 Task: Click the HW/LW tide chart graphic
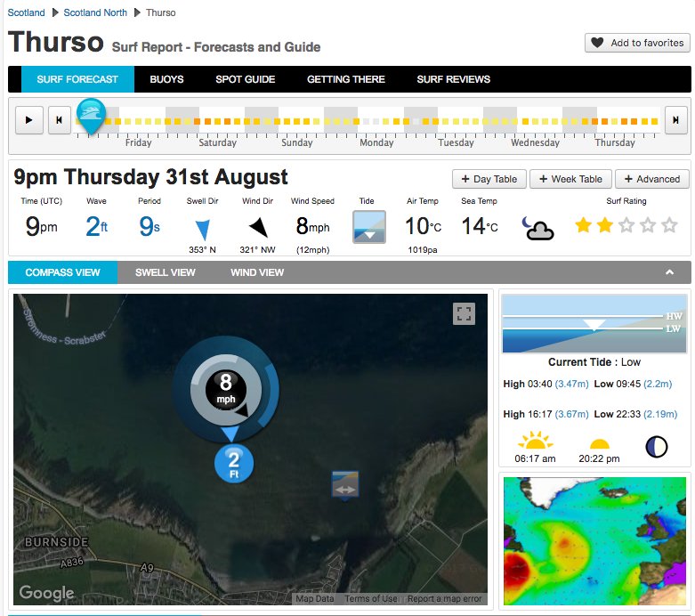tap(594, 323)
